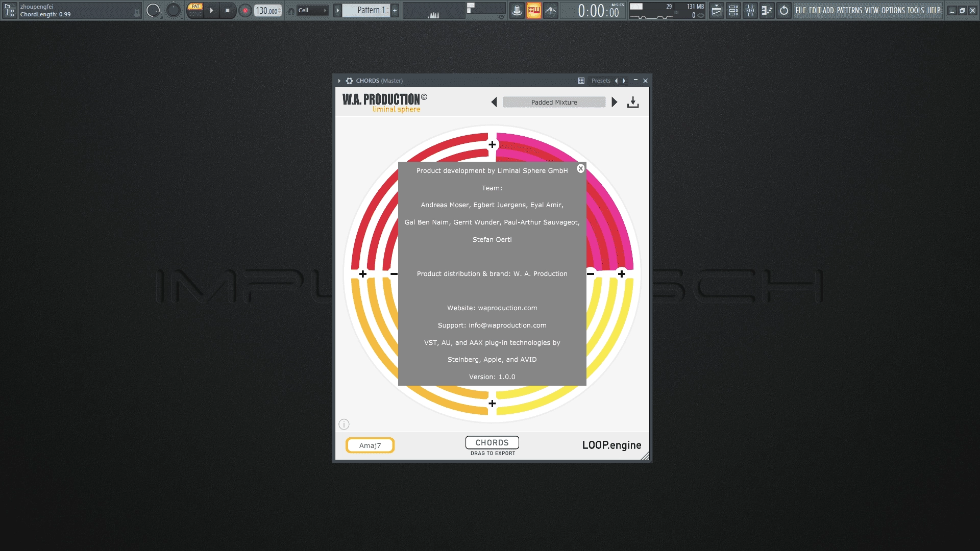Stop playback with the stop button
The height and width of the screenshot is (551, 980).
[228, 10]
